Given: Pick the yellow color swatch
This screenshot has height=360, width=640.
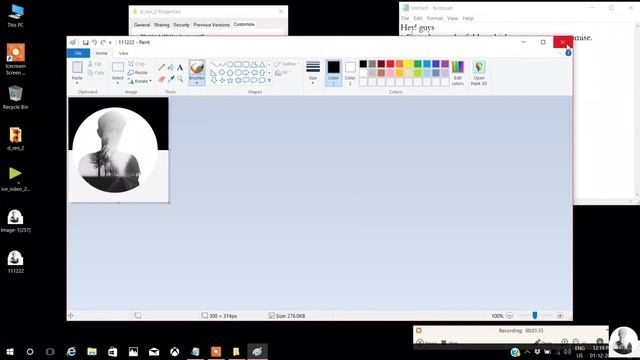Looking at the screenshot, I should click(x=409, y=64).
